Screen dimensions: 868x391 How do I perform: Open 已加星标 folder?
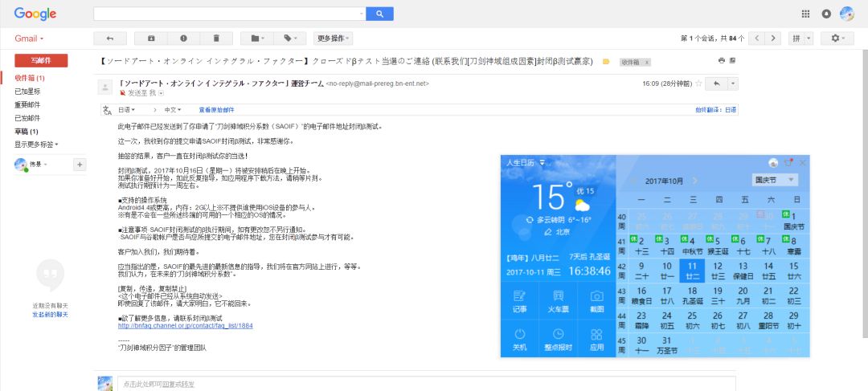click(27, 92)
